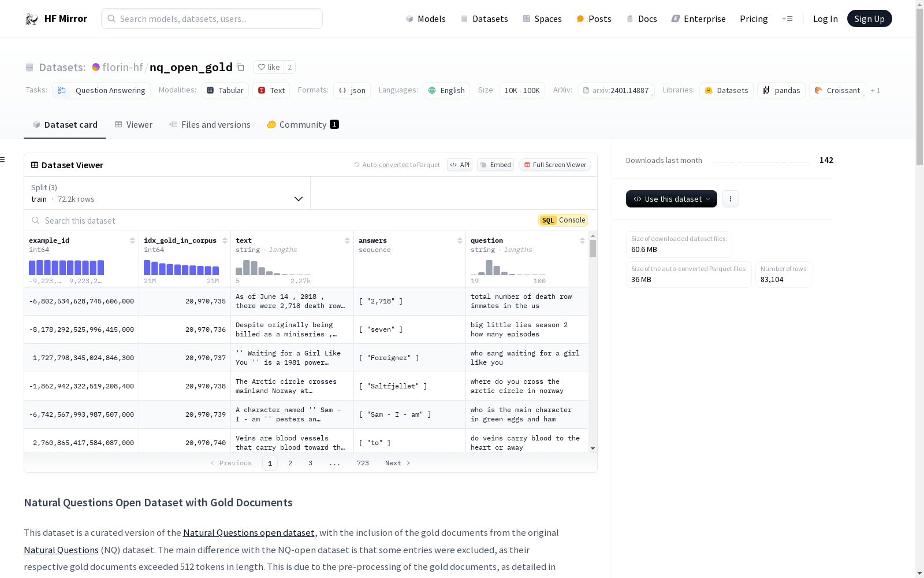
Task: Select the Question Answering task tag
Action: tap(102, 90)
